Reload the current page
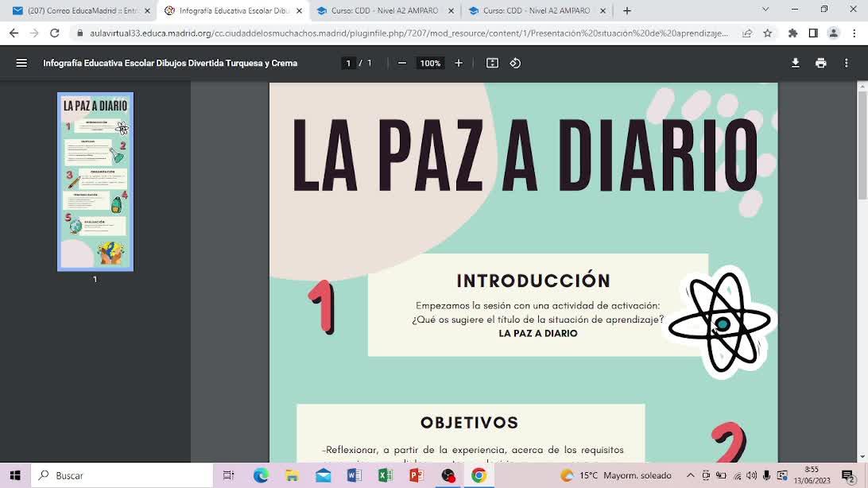 (55, 33)
